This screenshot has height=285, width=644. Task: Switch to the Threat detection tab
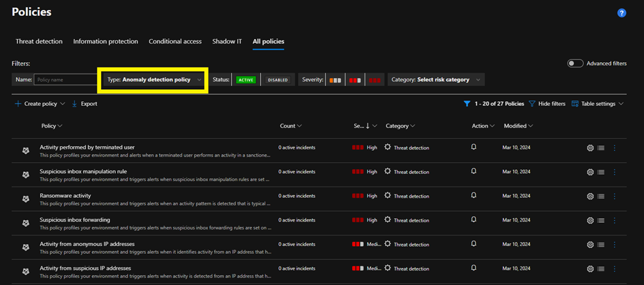(x=39, y=42)
